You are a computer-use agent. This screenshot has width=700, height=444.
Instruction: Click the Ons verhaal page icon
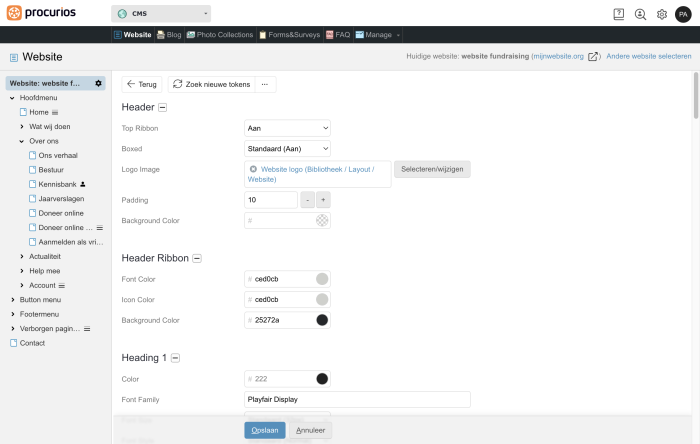point(32,155)
